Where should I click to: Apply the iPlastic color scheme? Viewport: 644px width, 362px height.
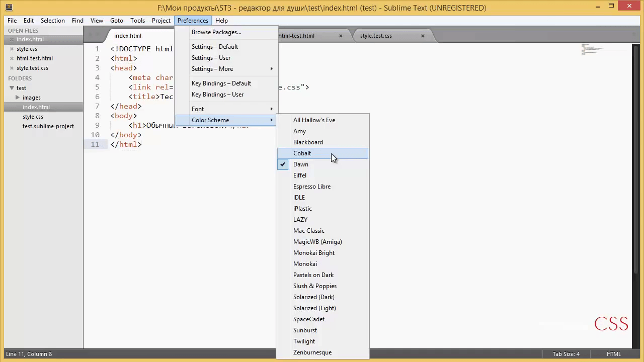tap(323, 209)
